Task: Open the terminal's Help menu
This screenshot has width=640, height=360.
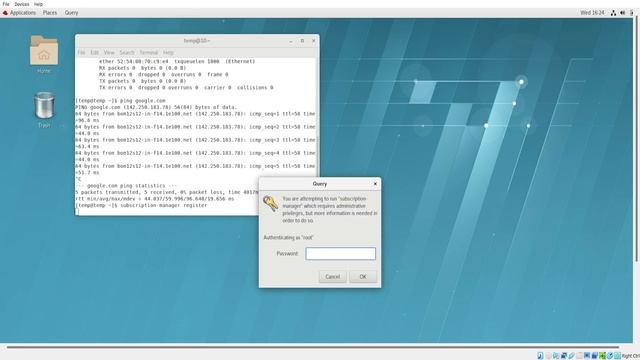Action: 168,53
